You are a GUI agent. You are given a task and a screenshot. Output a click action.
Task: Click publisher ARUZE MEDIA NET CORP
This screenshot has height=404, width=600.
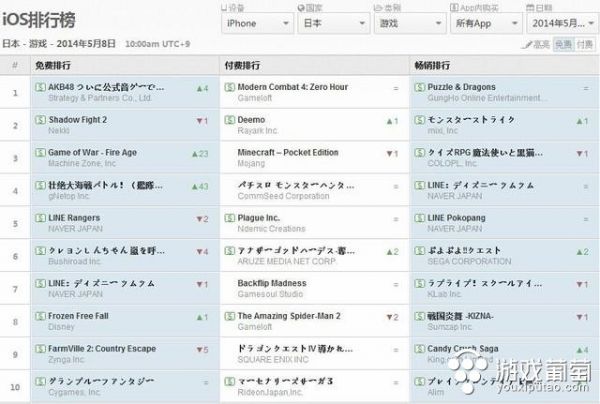click(x=287, y=261)
